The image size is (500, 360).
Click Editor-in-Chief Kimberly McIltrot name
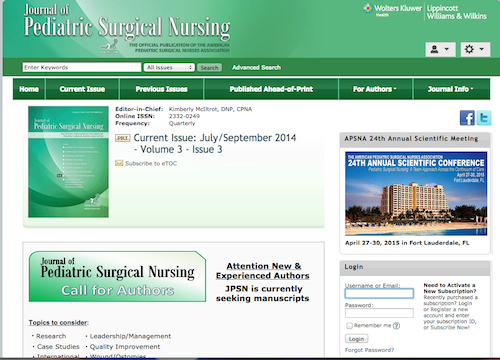tap(210, 109)
